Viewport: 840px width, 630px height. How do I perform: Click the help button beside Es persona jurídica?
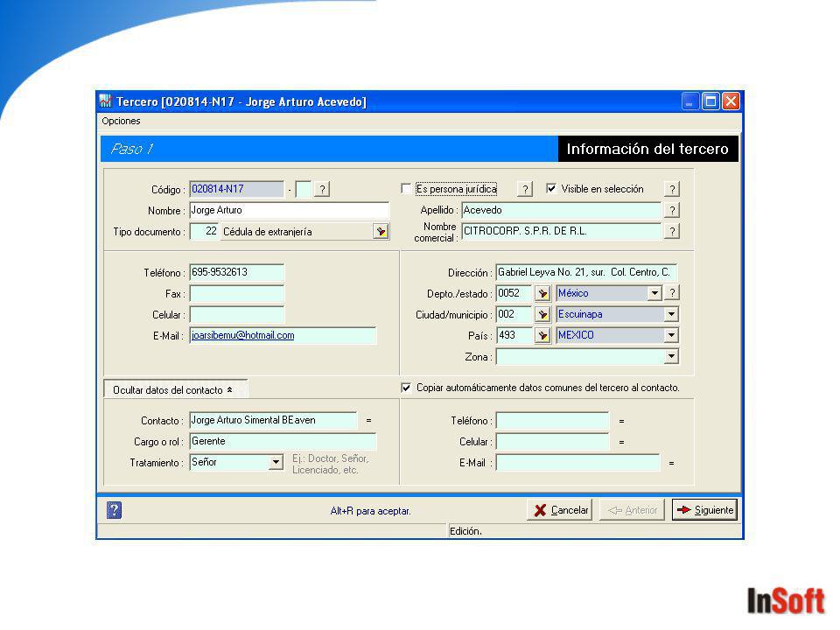pyautogui.click(x=525, y=189)
